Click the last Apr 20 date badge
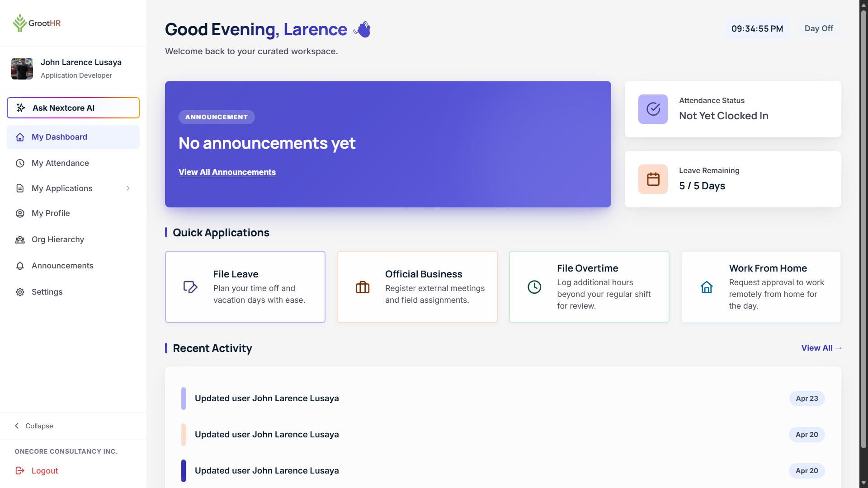Screen dimensions: 868x488 pyautogui.click(x=807, y=471)
